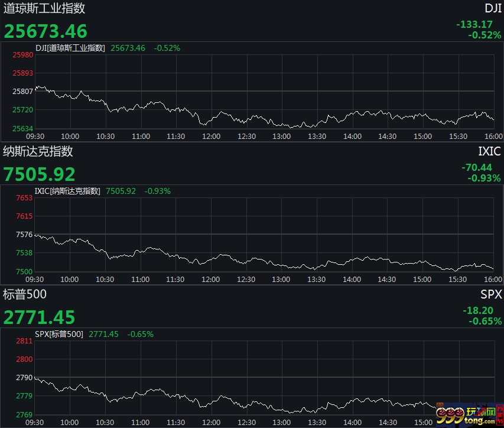Select the IXIC[纳斯达克指数] chart legend label

click(67, 192)
